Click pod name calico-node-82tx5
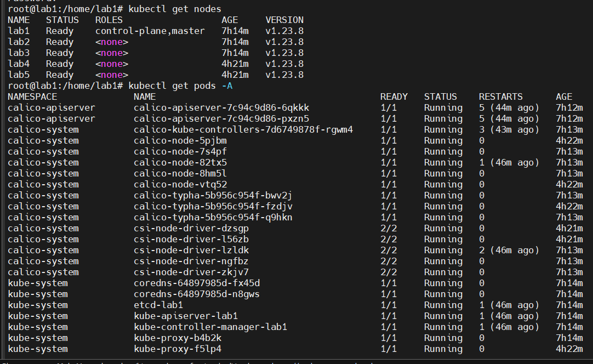593x364 pixels. tap(180, 162)
